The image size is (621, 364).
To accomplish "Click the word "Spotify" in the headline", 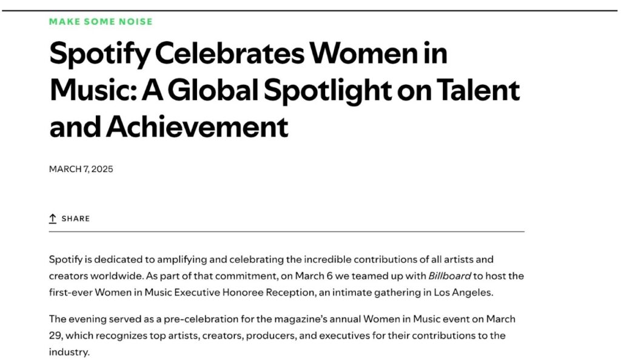I will click(x=98, y=54).
